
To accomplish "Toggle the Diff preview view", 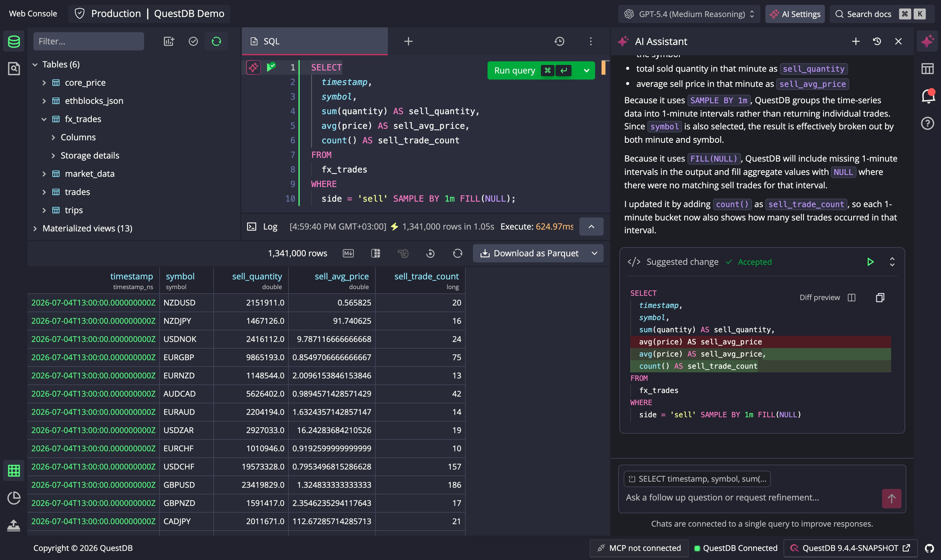I will 827,297.
